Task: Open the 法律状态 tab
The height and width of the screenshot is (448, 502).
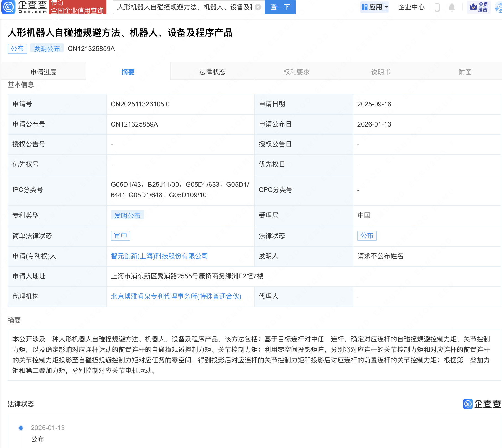Action: pyautogui.click(x=212, y=72)
